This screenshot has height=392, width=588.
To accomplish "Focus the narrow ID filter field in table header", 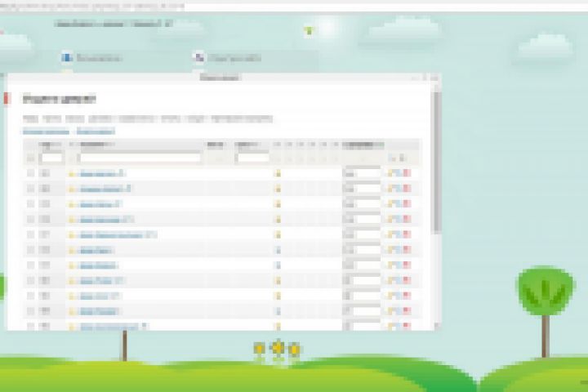I will [51, 158].
